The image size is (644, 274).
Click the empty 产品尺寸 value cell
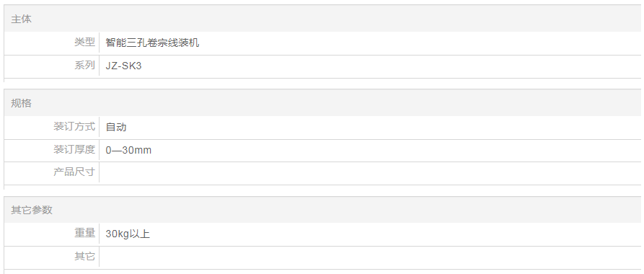[370, 173]
